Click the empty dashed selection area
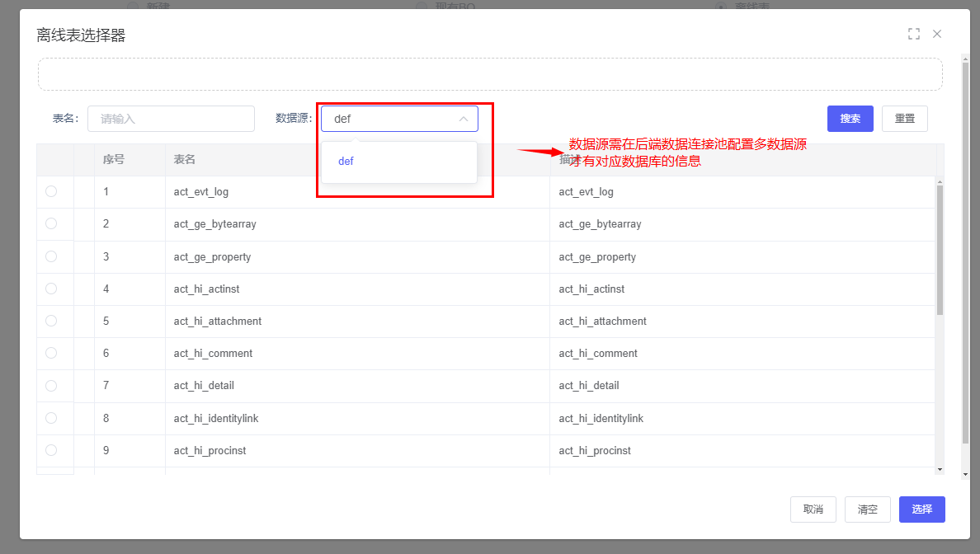The width and height of the screenshot is (980, 554). tap(490, 74)
